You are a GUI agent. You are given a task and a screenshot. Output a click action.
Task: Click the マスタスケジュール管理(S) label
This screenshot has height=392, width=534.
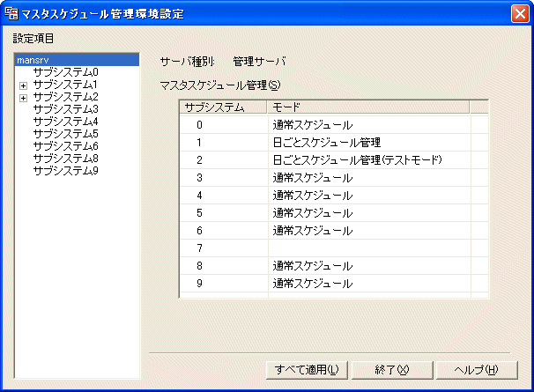[220, 85]
